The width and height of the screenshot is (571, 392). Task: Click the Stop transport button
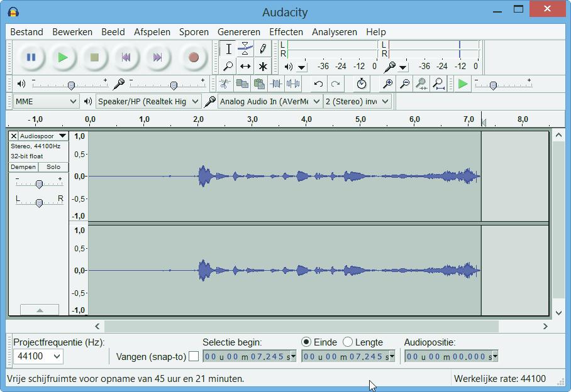pos(94,57)
